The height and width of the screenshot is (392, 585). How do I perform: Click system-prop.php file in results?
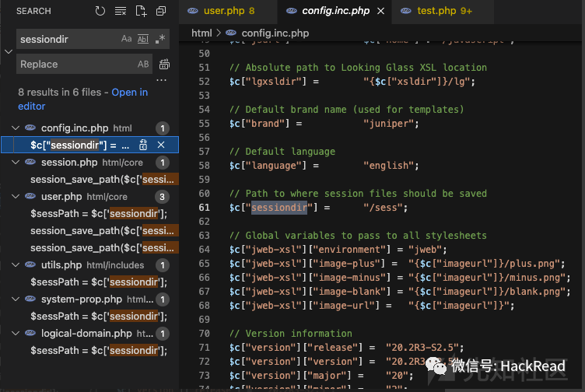pyautogui.click(x=82, y=299)
